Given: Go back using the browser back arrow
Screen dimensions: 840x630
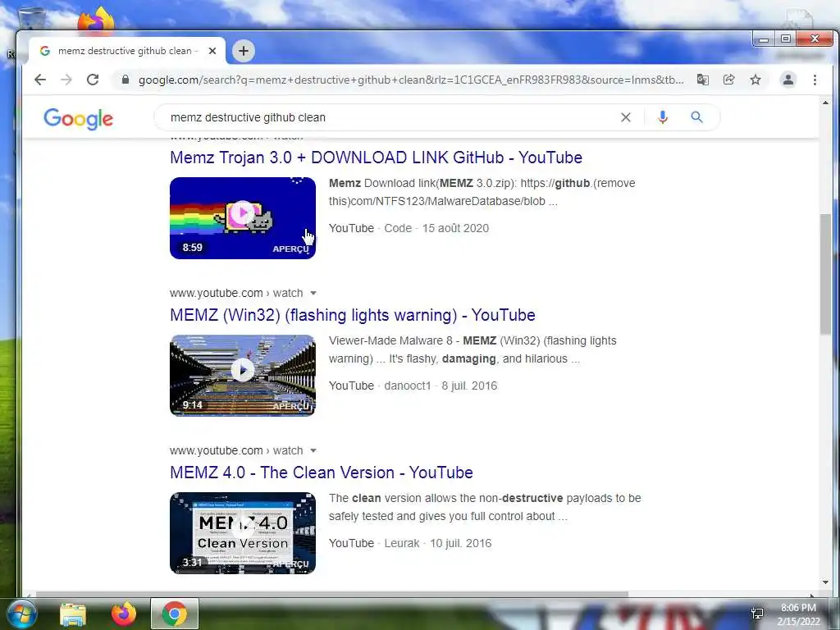Looking at the screenshot, I should click(40, 80).
